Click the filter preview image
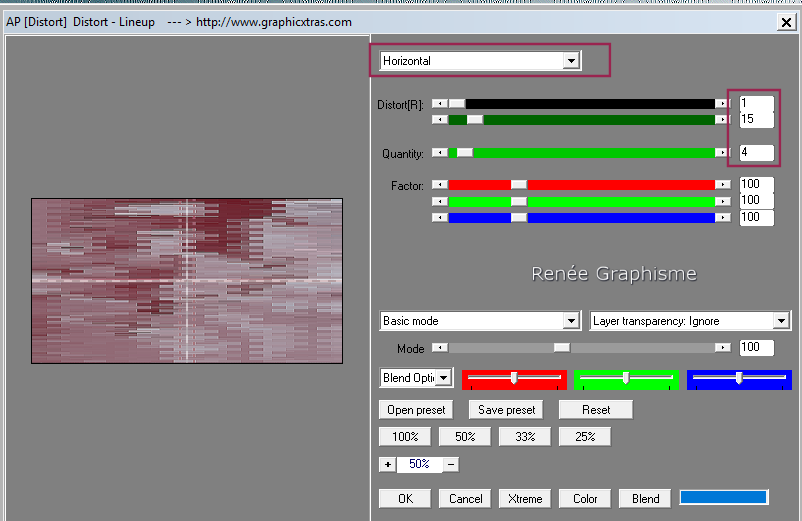Viewport: 802px width, 521px height. click(187, 281)
